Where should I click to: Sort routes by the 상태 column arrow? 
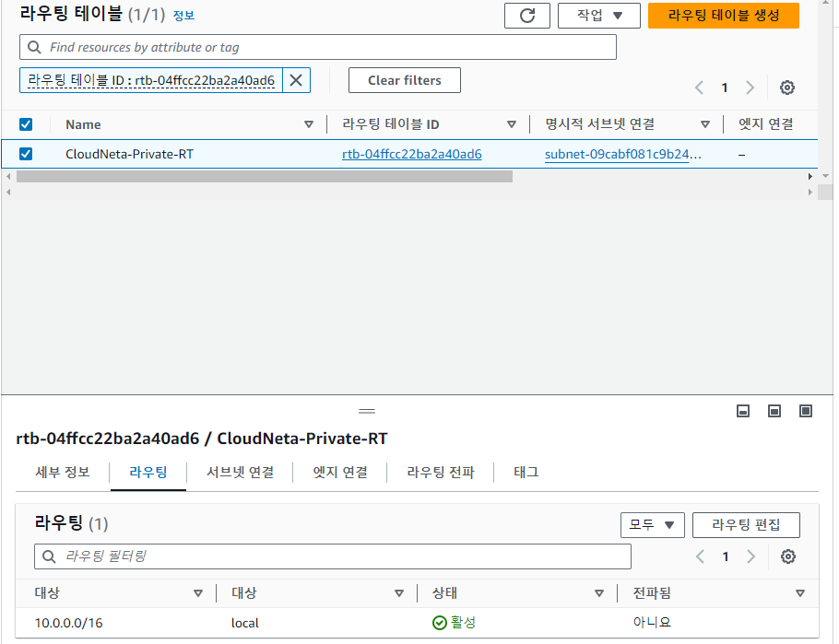599,593
